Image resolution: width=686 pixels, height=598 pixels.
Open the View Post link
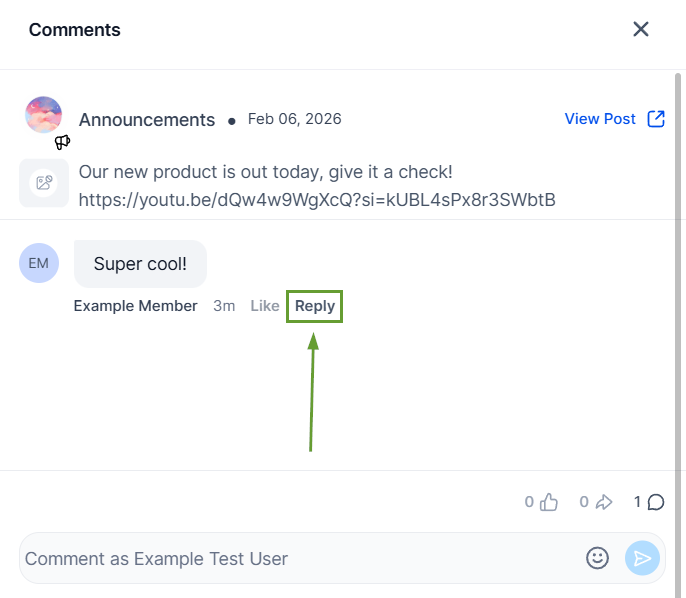point(600,119)
